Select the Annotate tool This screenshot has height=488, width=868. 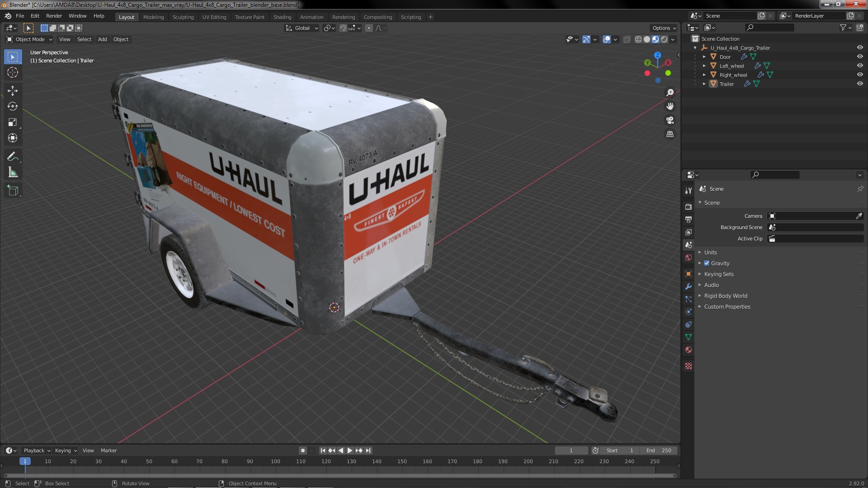(13, 157)
